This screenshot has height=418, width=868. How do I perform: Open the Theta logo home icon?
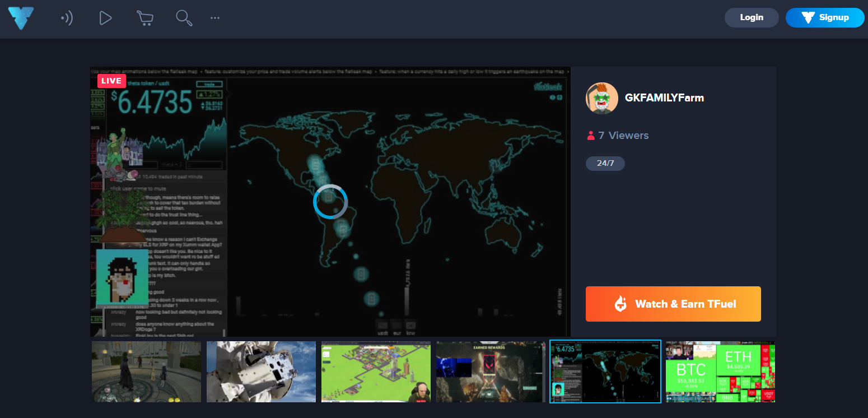21,18
